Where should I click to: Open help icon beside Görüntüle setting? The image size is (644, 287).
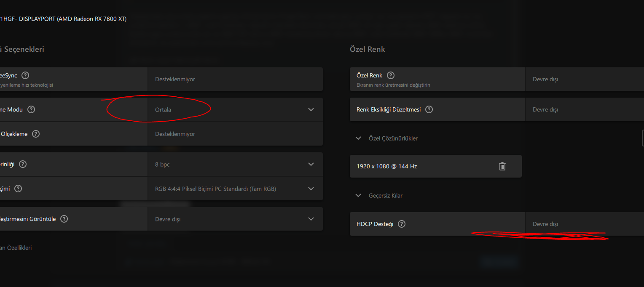(64, 219)
